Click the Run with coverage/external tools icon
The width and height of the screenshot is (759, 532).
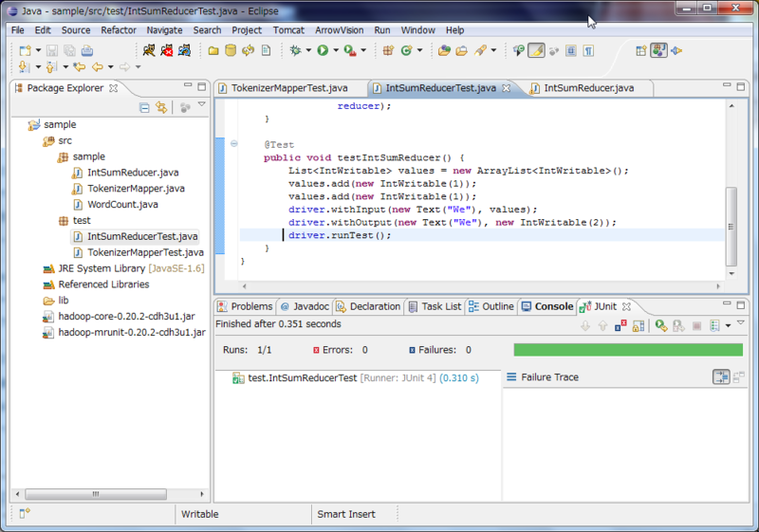350,50
